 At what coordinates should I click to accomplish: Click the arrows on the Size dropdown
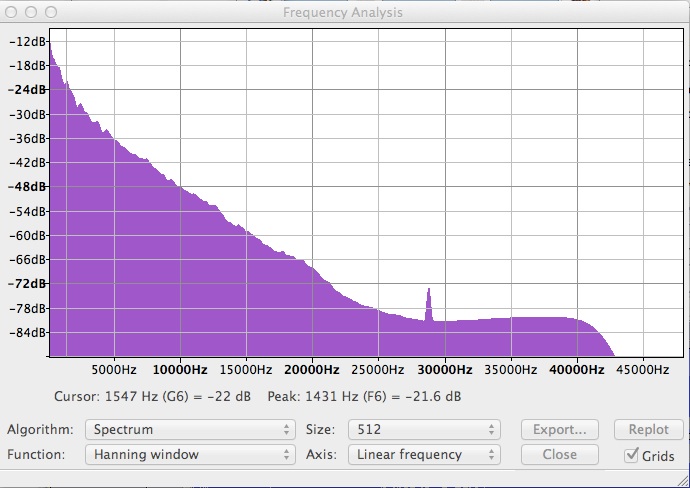(x=492, y=429)
